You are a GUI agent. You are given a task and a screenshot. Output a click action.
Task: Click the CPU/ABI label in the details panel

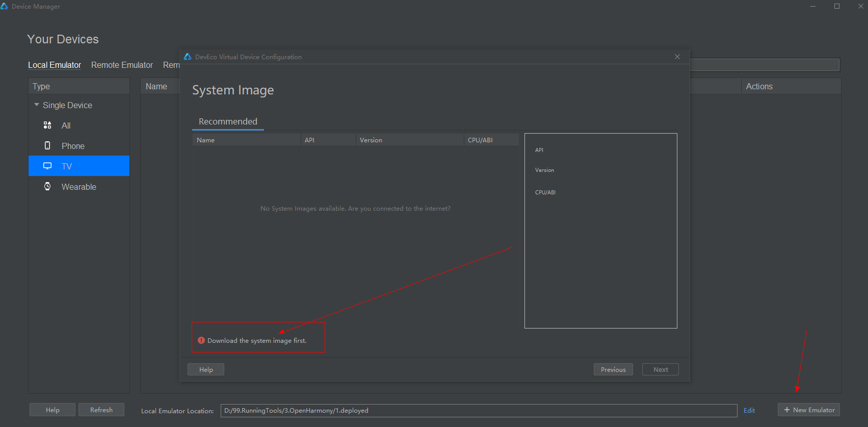click(545, 192)
